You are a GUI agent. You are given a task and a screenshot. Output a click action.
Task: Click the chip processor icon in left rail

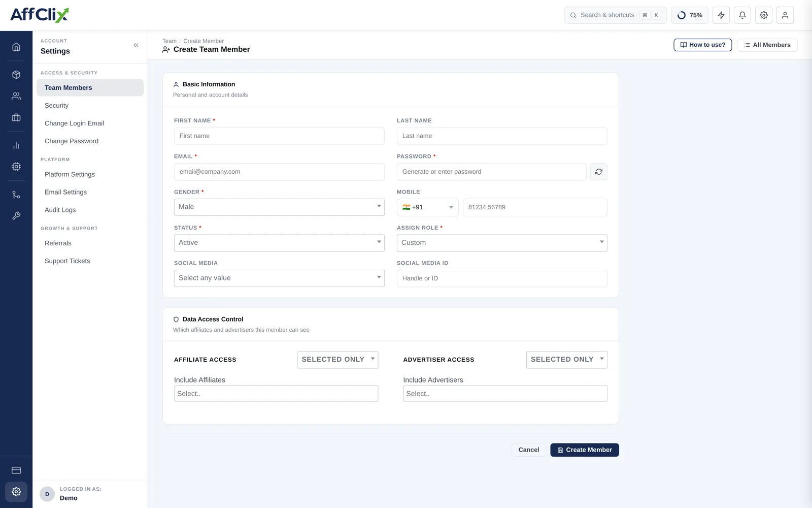(16, 167)
